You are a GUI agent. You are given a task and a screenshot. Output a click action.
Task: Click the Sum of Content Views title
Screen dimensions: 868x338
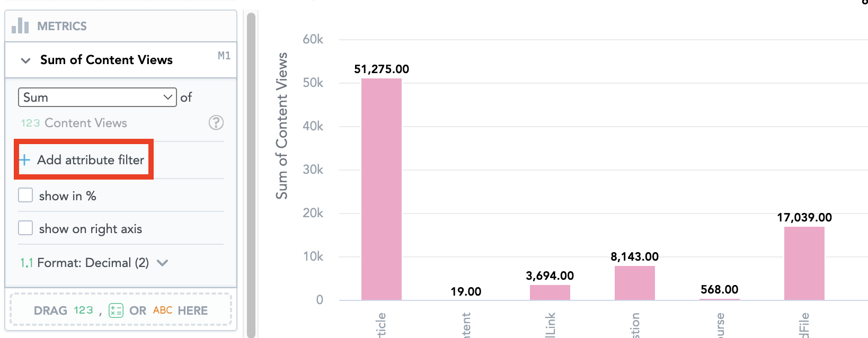[x=107, y=60]
